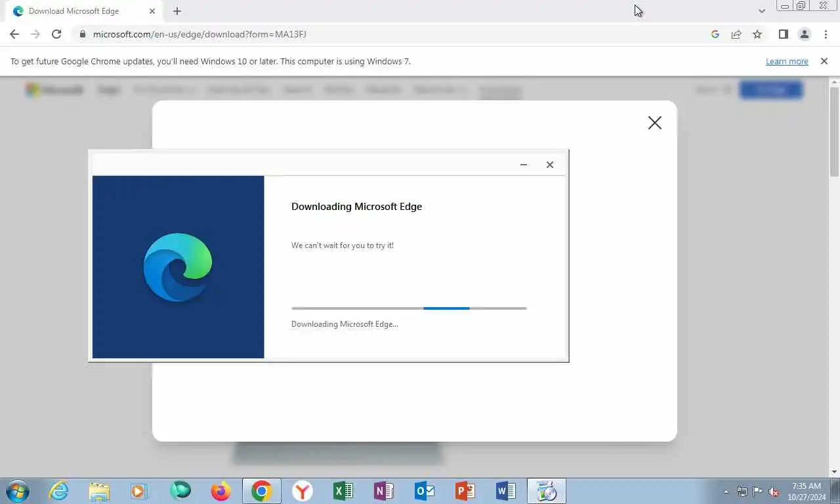
Task: Open the Windows Start menu
Action: click(18, 491)
